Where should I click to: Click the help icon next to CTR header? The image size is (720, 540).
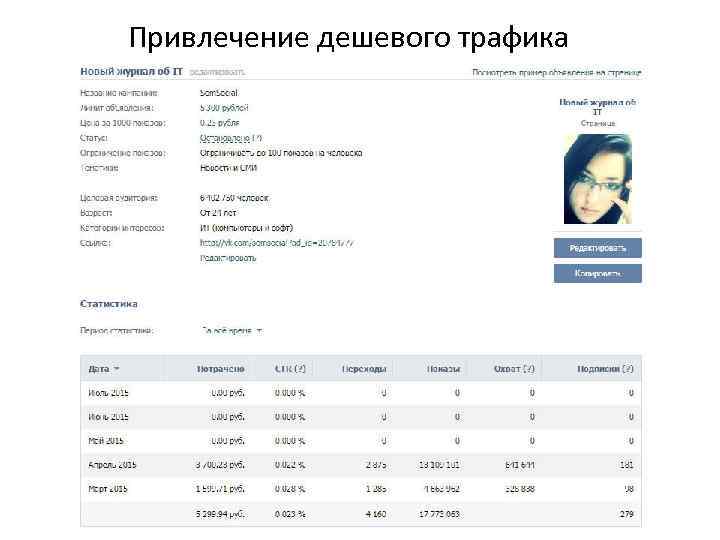pyautogui.click(x=300, y=369)
